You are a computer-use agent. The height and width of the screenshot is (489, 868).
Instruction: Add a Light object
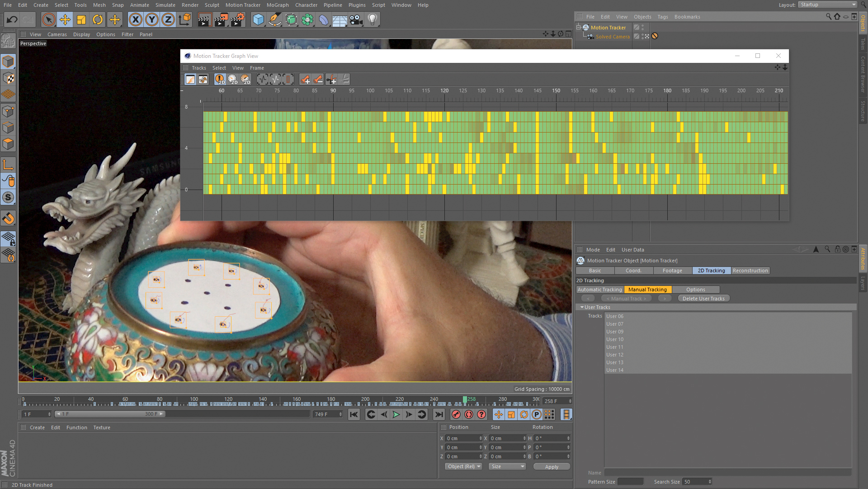click(373, 19)
